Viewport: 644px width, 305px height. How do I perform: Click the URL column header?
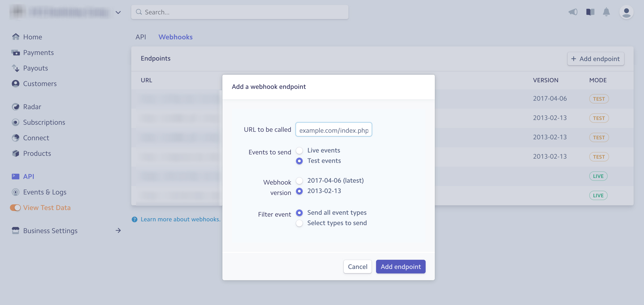coord(146,80)
